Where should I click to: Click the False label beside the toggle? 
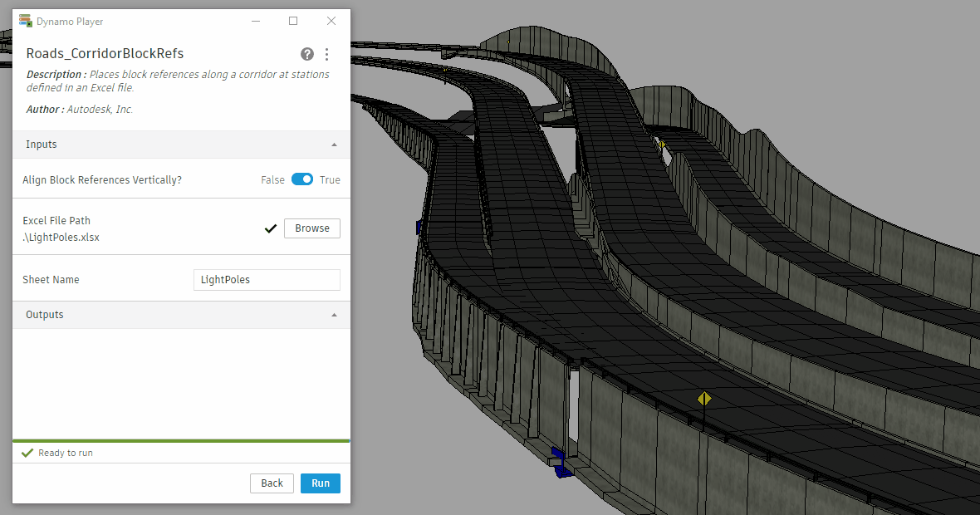pyautogui.click(x=272, y=180)
